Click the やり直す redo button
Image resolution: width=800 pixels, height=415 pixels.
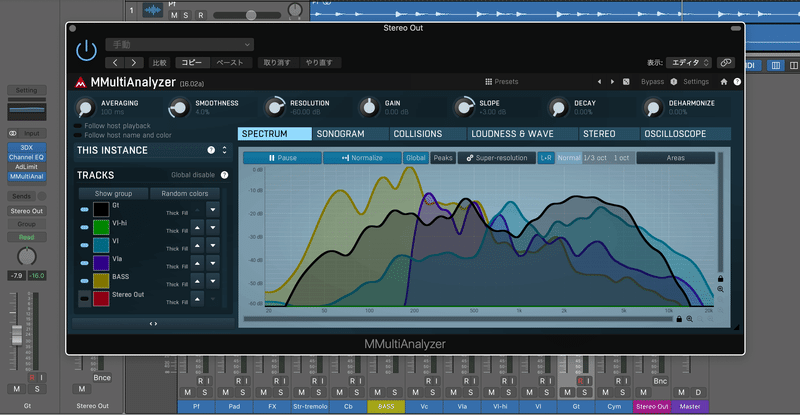[319, 62]
